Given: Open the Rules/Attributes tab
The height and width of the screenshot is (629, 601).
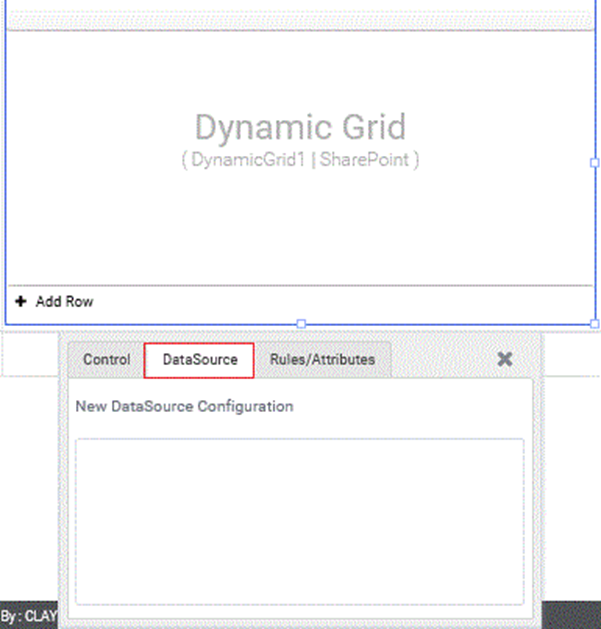Looking at the screenshot, I should [322, 360].
